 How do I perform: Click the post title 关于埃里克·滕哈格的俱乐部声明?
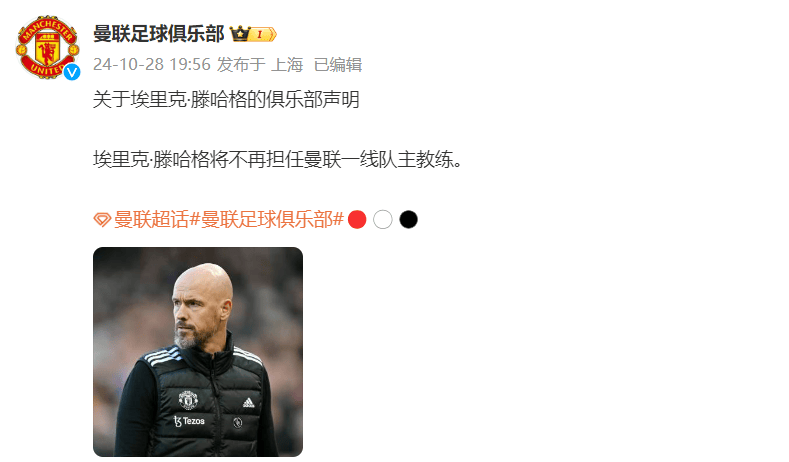[226, 99]
